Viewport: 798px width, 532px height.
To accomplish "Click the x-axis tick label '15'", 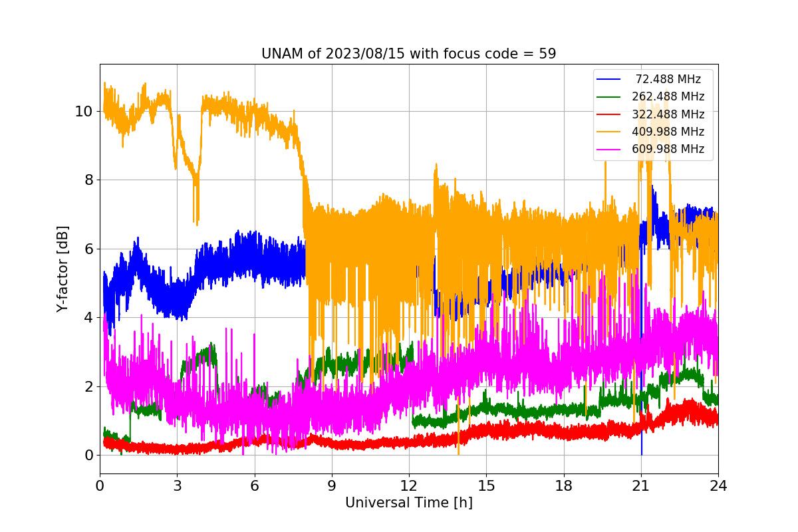I will (486, 486).
